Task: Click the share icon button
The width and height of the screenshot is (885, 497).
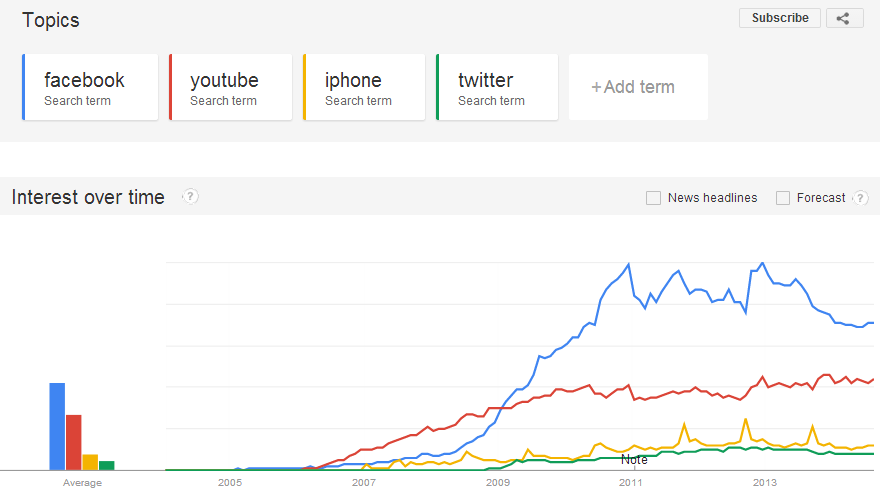Action: pos(844,18)
